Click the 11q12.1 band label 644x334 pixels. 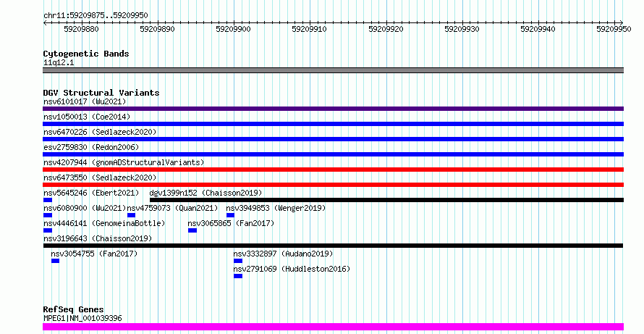tap(59, 63)
